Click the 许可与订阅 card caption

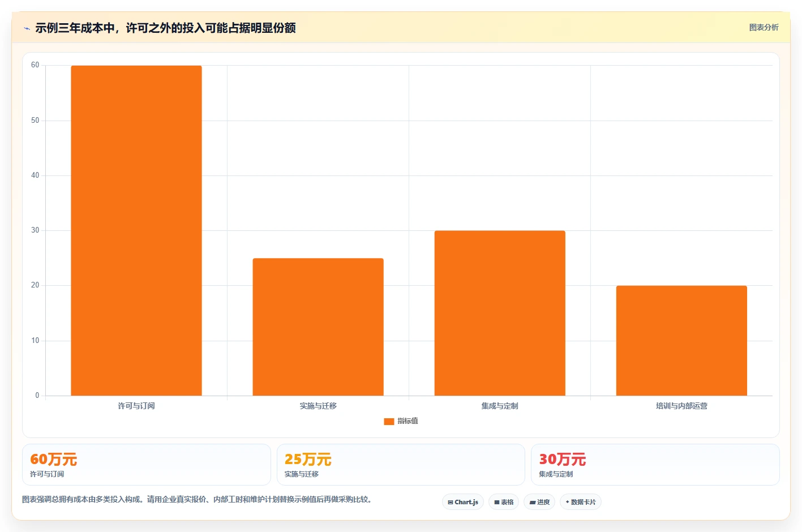pos(47,474)
